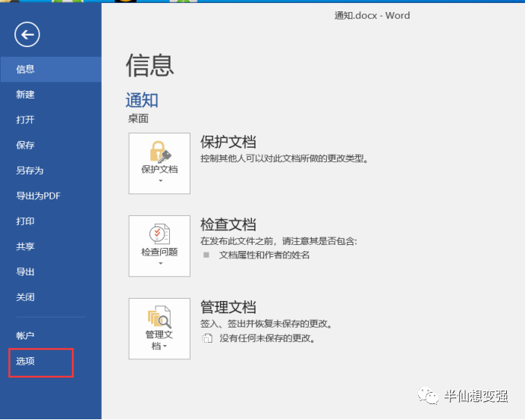Click the 保护文档 section heading
The image size is (525, 420).
click(x=228, y=142)
